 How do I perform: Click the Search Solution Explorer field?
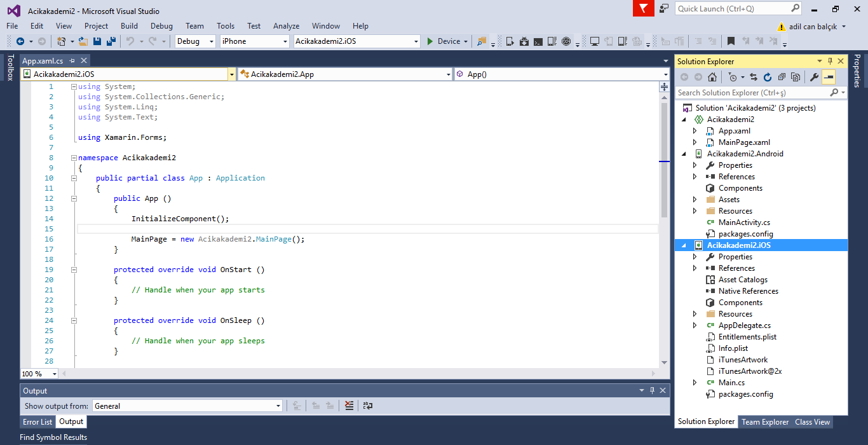tap(761, 93)
